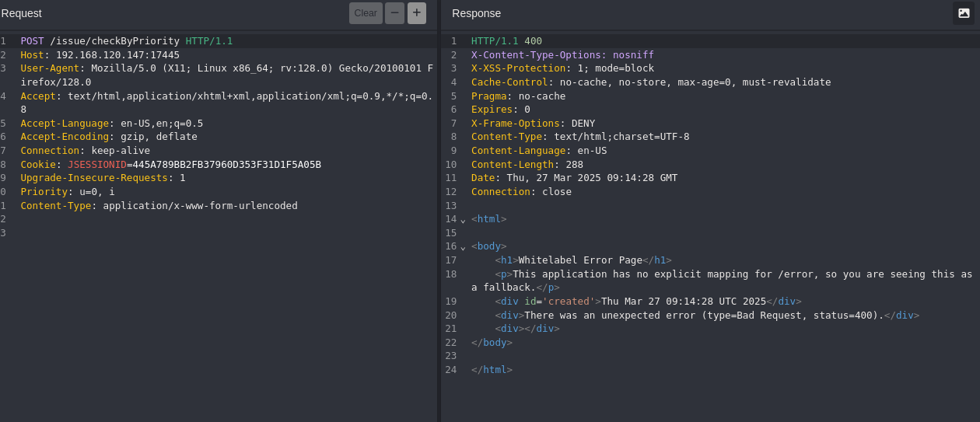Image resolution: width=980 pixels, height=422 pixels.
Task: Click the HTTP/1.1 400 status line
Action: [506, 41]
